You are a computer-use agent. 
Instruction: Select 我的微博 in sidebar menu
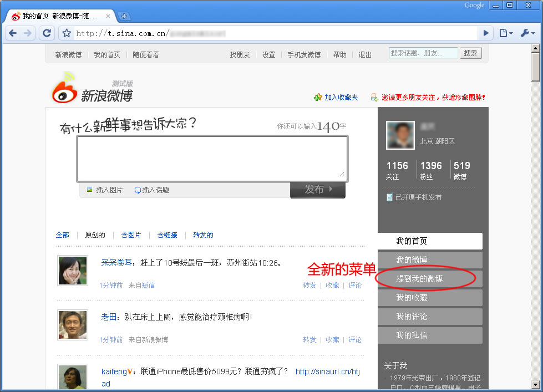(x=430, y=259)
